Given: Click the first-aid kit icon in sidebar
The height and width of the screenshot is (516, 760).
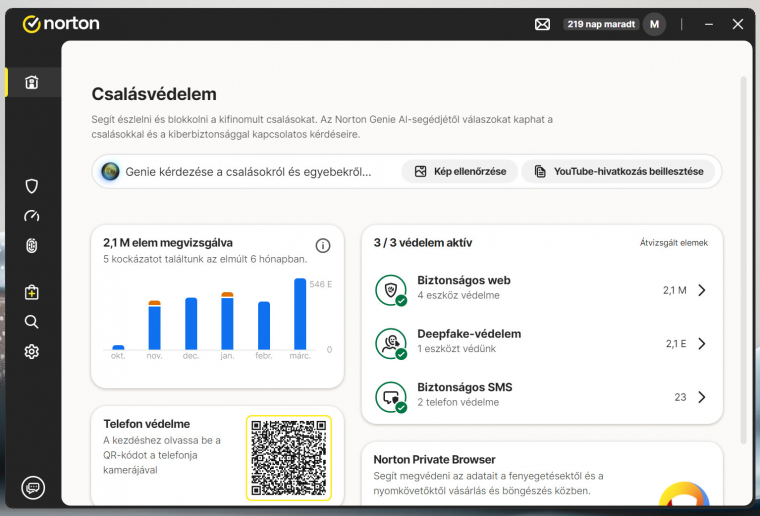Looking at the screenshot, I should (x=32, y=292).
